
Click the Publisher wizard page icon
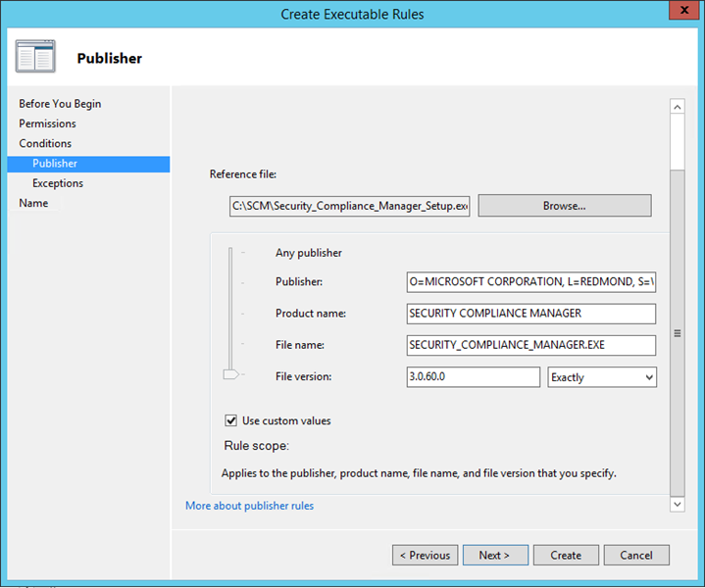(x=35, y=56)
